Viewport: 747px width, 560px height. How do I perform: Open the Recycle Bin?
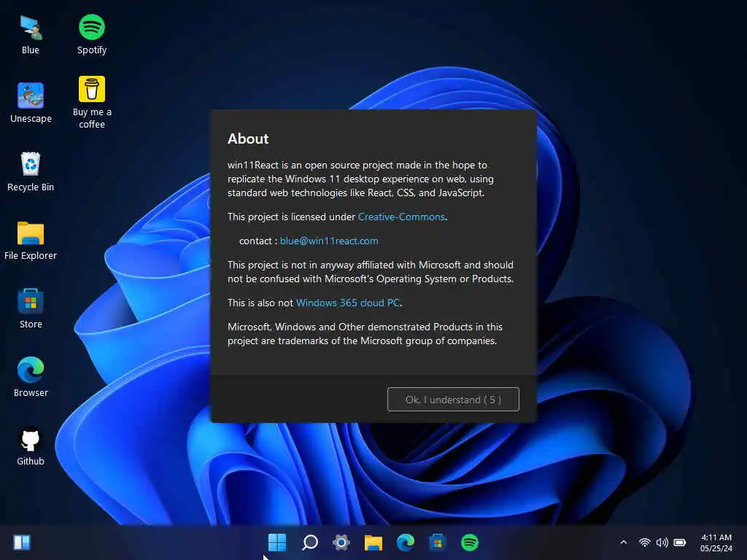[x=31, y=171]
